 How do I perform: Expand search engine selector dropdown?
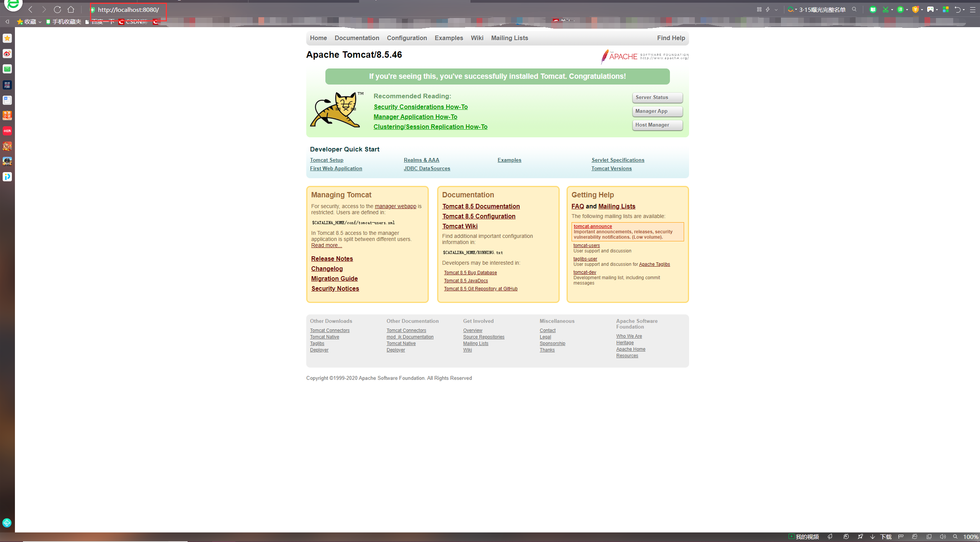pos(796,10)
